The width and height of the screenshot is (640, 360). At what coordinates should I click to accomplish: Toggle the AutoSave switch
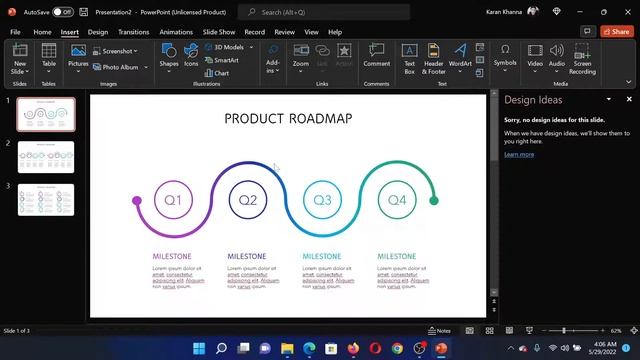tap(63, 12)
